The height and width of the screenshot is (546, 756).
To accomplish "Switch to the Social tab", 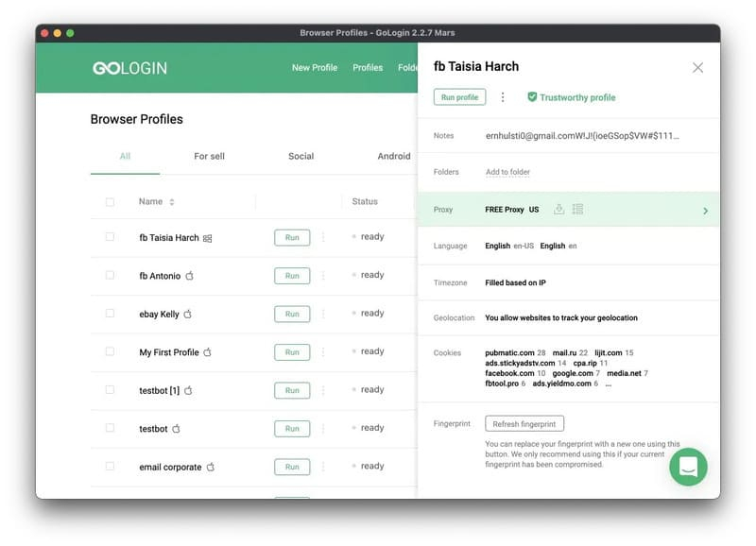I will [301, 156].
